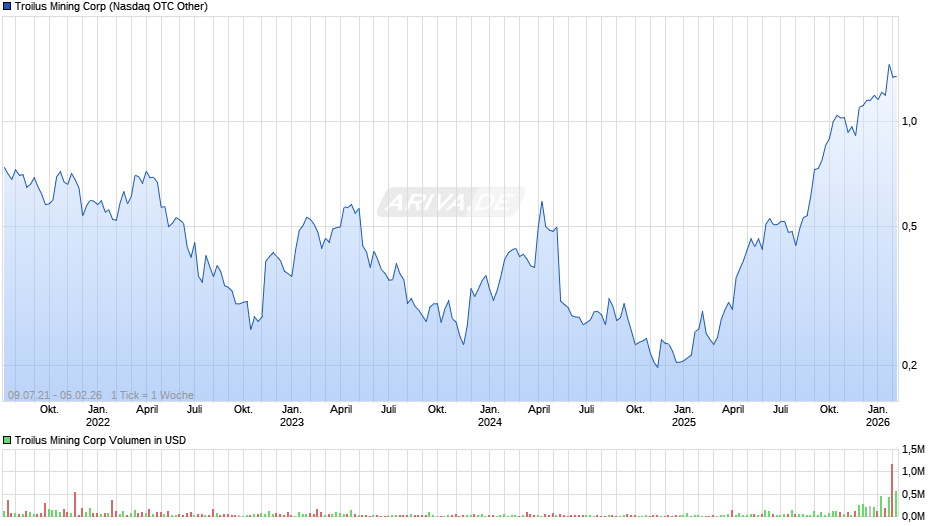The height and width of the screenshot is (526, 940).
Task: Click the price peak of the line in January 2026
Action: point(889,65)
